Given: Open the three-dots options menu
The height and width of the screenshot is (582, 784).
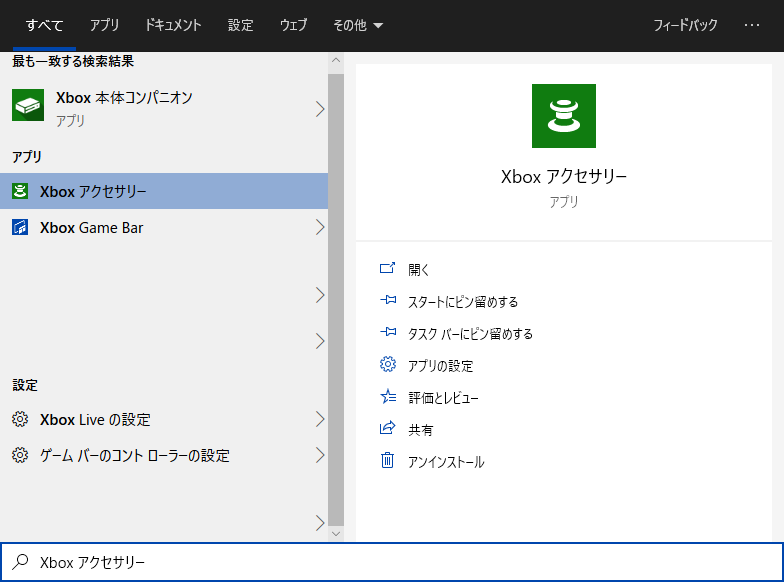Looking at the screenshot, I should [x=752, y=24].
